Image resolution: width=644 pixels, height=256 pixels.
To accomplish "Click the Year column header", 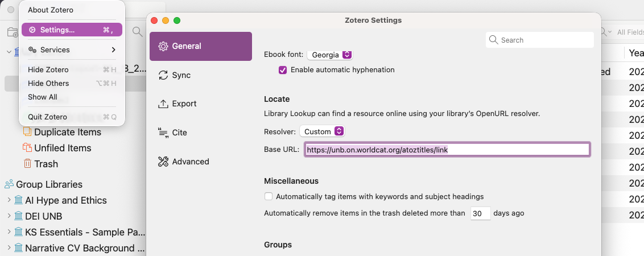I will [x=636, y=53].
